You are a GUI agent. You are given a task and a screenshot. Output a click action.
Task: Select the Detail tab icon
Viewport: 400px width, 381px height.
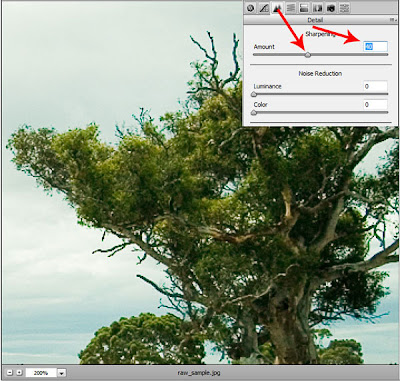[277, 8]
